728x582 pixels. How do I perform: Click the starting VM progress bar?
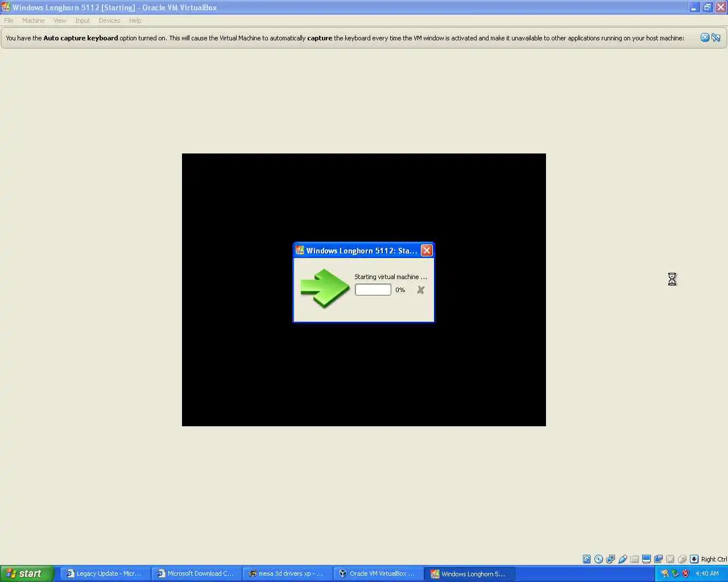click(x=373, y=290)
